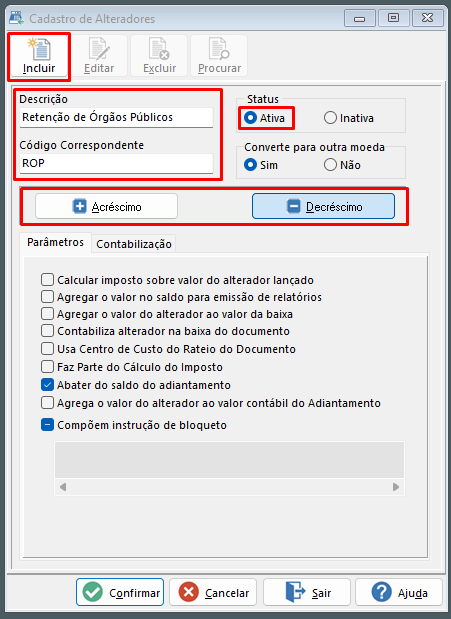Select the Inativa status radio button
The width and height of the screenshot is (451, 619).
click(x=330, y=118)
